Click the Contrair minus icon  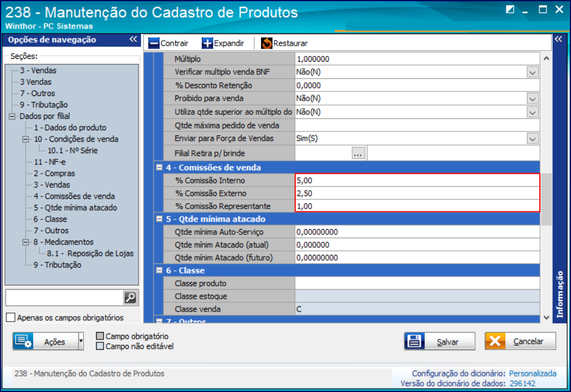tap(154, 43)
